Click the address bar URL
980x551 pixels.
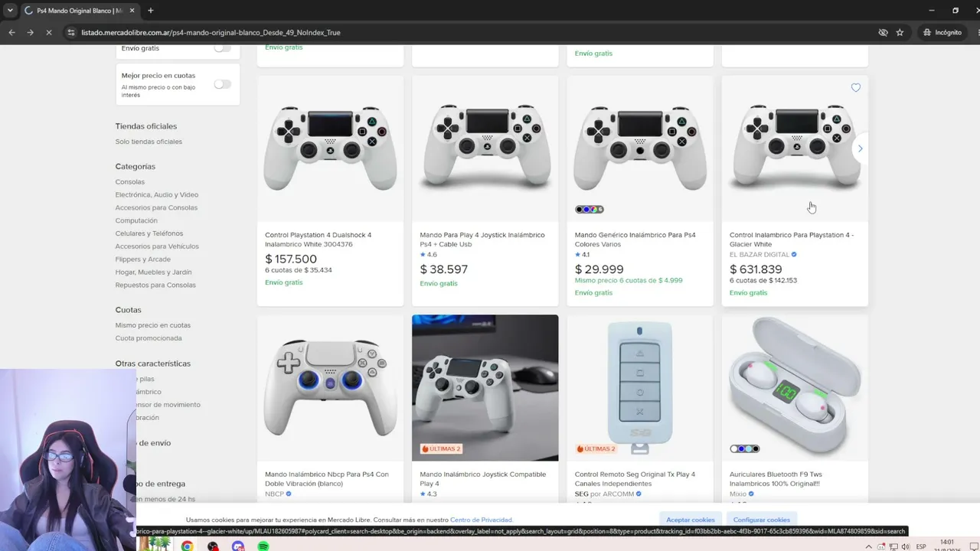211,32
